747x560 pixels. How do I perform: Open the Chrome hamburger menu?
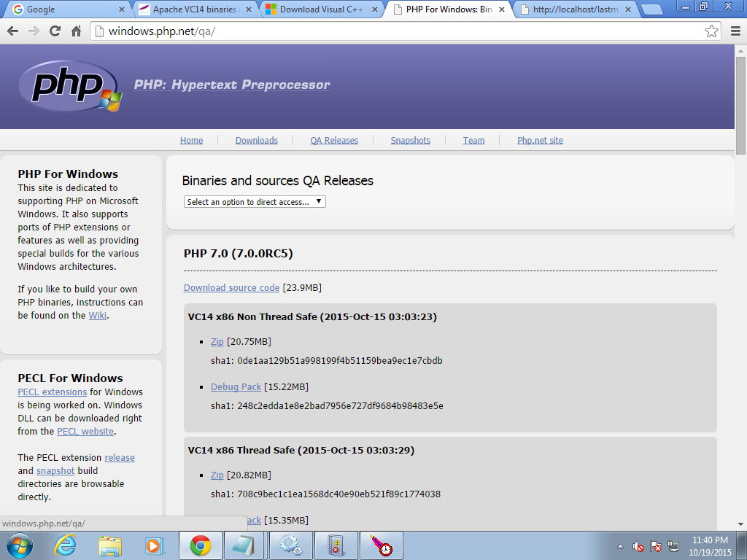[x=735, y=31]
